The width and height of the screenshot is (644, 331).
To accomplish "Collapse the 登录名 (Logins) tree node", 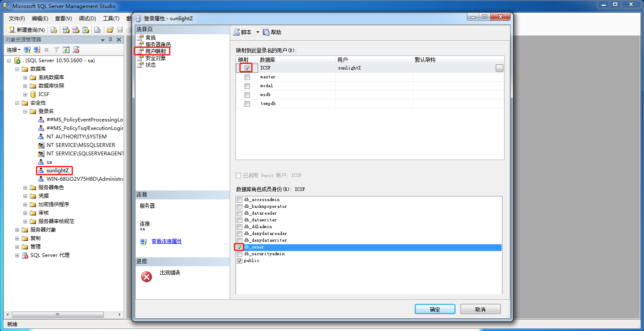I will [25, 111].
